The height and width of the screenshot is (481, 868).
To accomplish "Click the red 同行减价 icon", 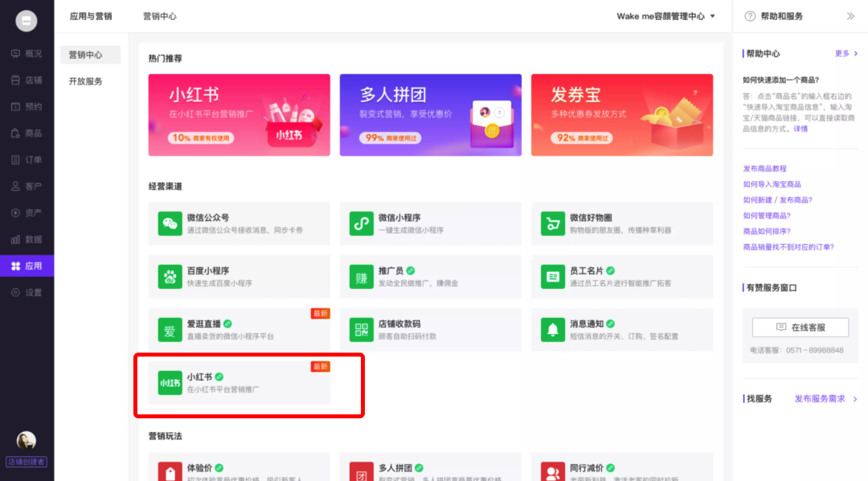I will (x=552, y=471).
